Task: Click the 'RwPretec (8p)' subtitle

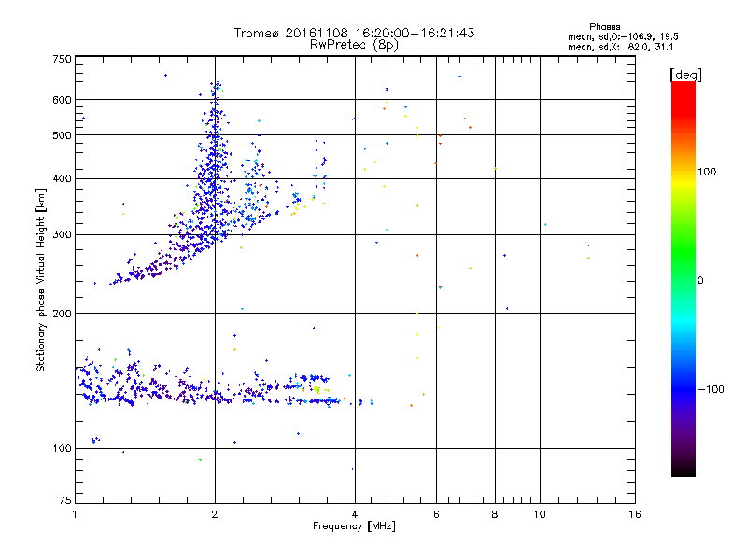Action: tap(354, 45)
